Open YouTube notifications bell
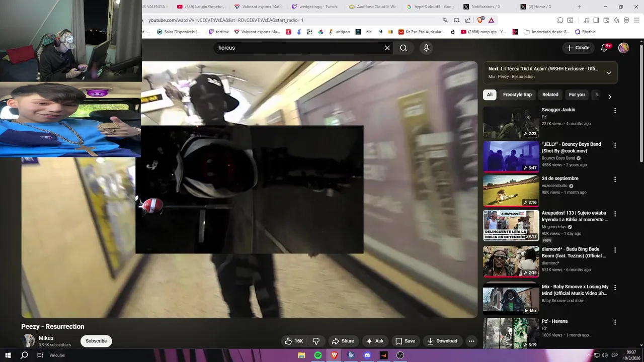This screenshot has height=362, width=644. 605,48
